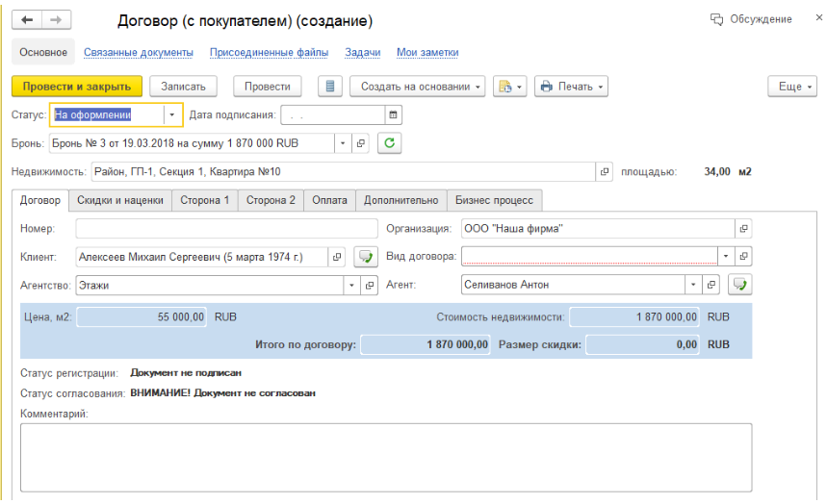Click the document list icon in toolbar

click(330, 87)
